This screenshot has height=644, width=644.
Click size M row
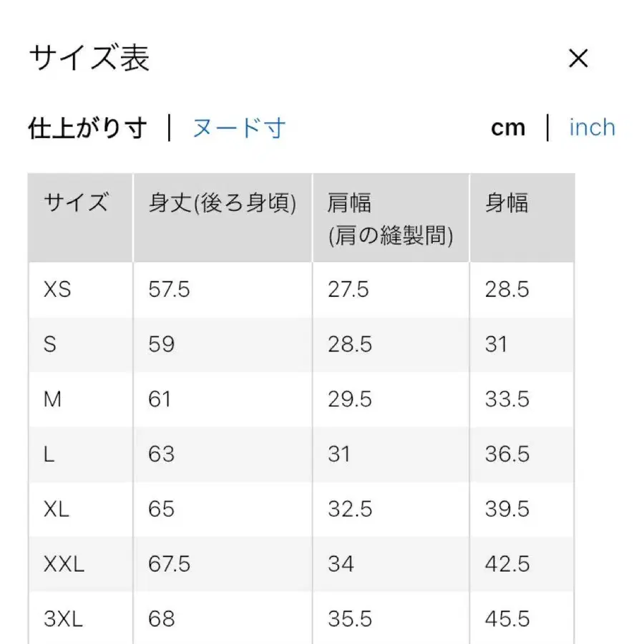(x=52, y=399)
